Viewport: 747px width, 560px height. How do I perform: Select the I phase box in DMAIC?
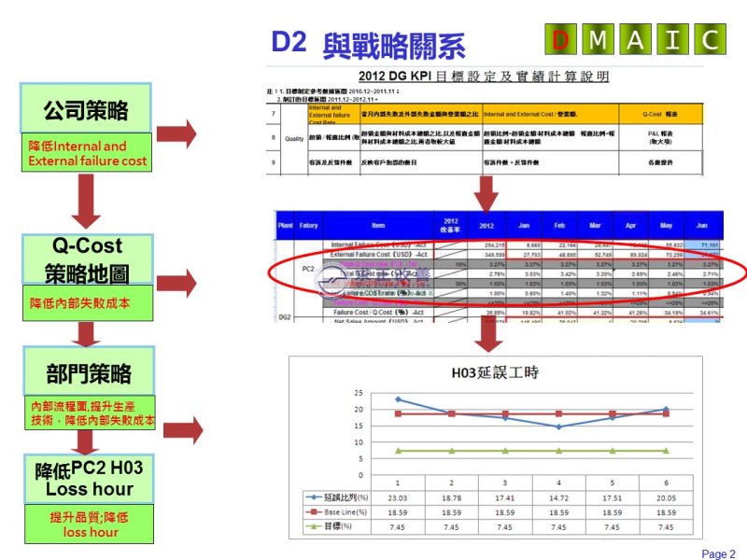click(672, 39)
